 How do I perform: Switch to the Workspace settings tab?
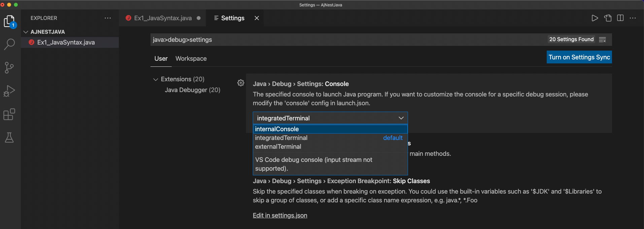pyautogui.click(x=191, y=59)
